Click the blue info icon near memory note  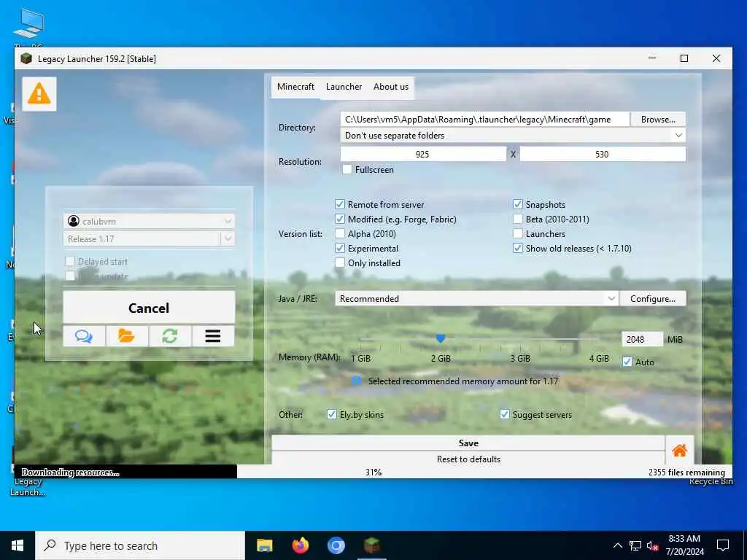[x=356, y=381]
